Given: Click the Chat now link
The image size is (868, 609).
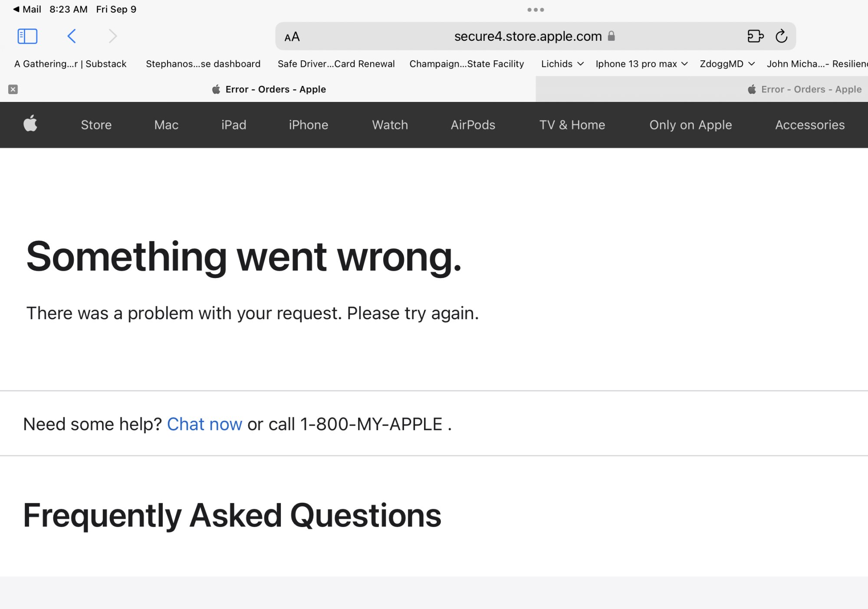Looking at the screenshot, I should pos(204,424).
